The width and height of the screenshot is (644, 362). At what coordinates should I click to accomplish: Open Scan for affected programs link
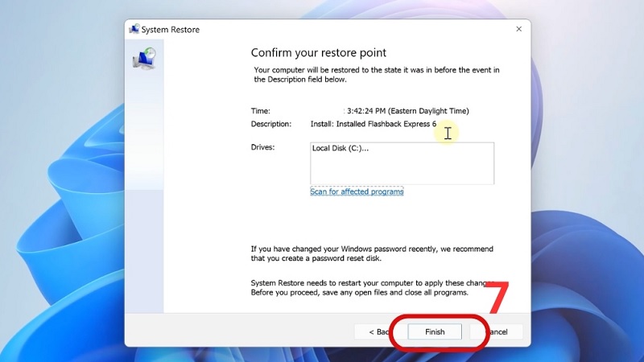357,191
